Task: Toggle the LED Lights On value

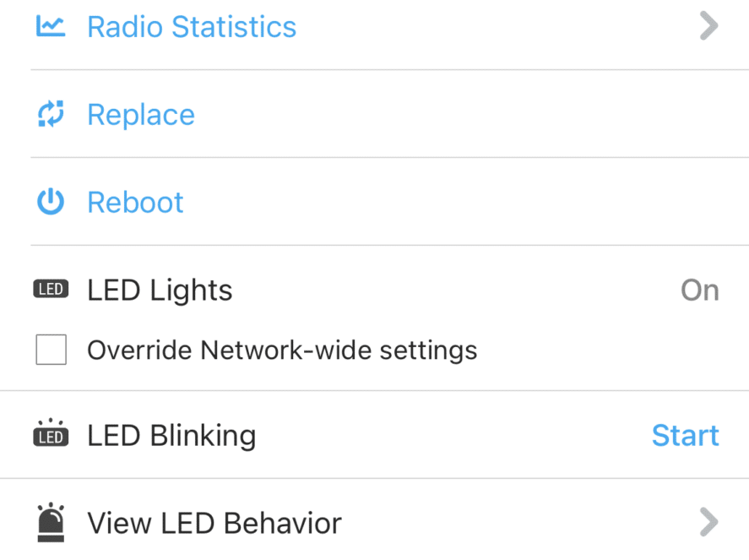Action: coord(700,290)
